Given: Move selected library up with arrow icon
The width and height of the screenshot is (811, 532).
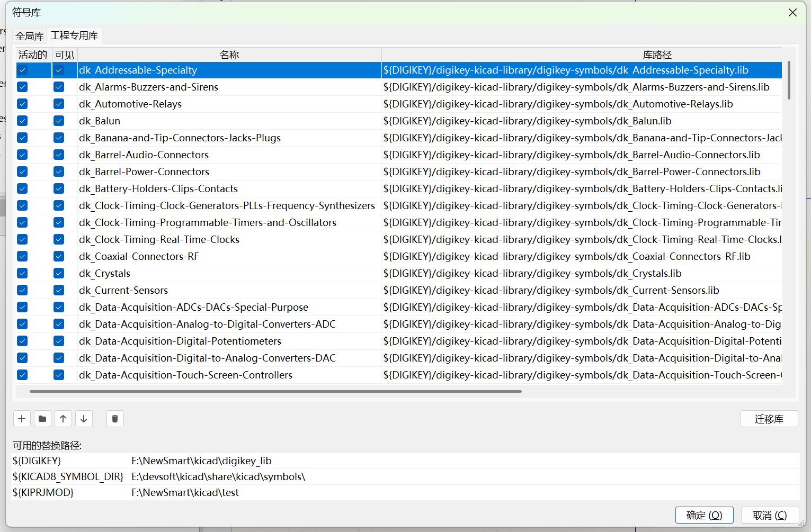Looking at the screenshot, I should [x=63, y=419].
